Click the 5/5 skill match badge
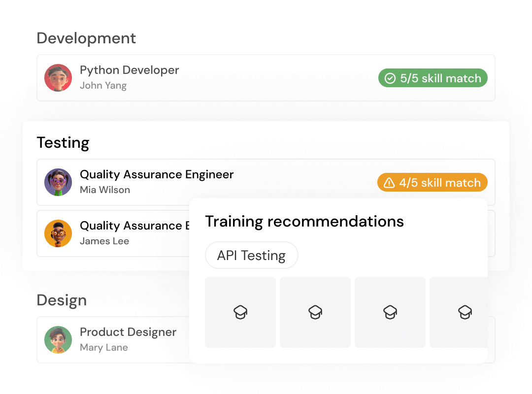 click(x=433, y=78)
